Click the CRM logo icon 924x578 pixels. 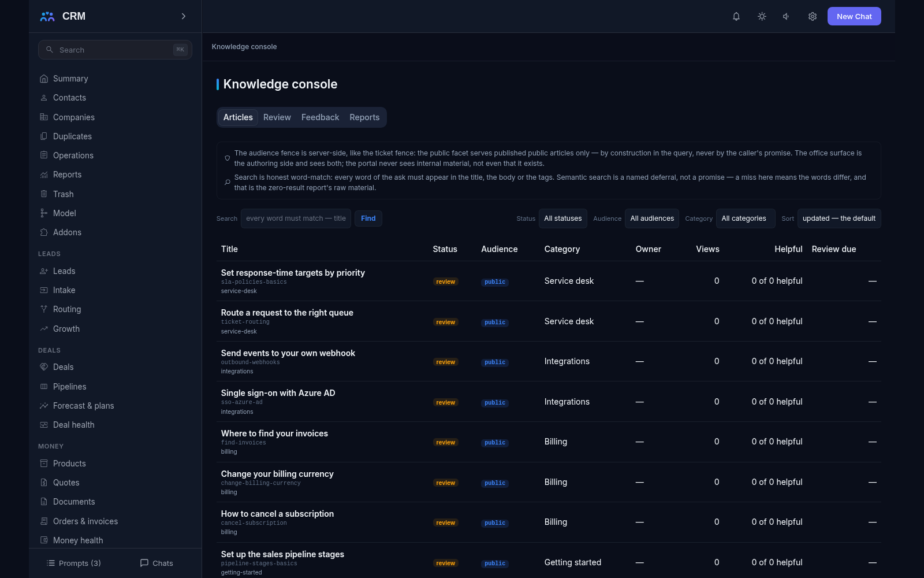(x=47, y=16)
